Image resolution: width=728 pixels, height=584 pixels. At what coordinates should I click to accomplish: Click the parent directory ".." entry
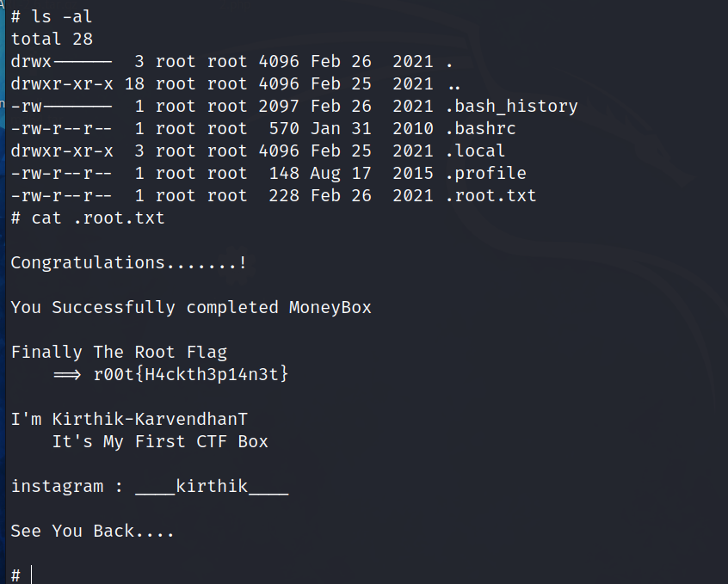click(454, 84)
